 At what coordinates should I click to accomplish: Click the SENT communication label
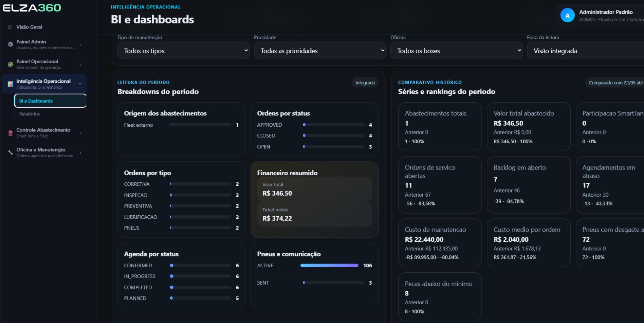[263, 283]
